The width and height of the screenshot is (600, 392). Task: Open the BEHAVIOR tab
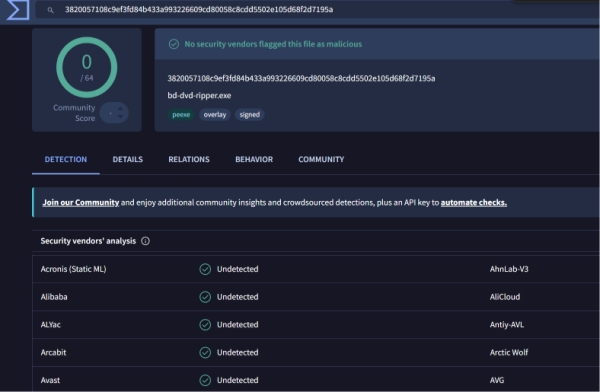click(x=254, y=159)
